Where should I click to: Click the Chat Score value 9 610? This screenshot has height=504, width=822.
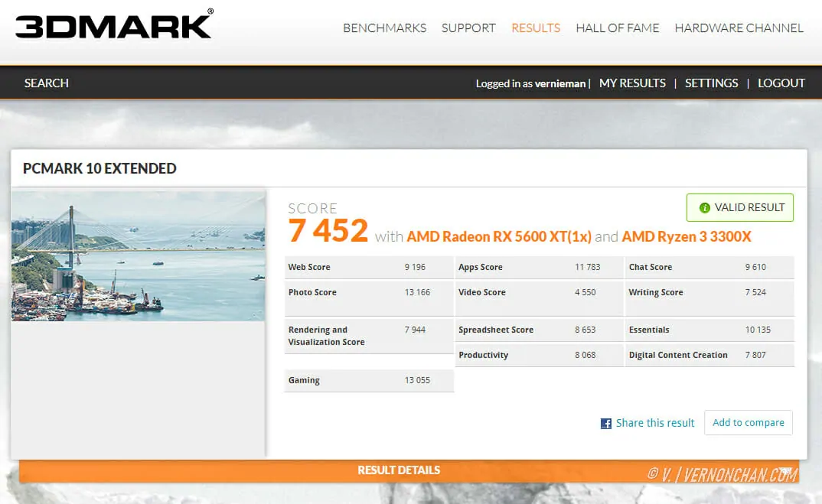click(755, 267)
